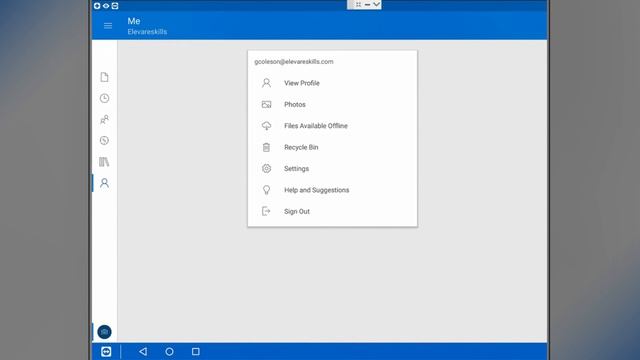Image resolution: width=640 pixels, height=360 pixels.
Task: Open the Files section in sidebar
Action: 104,77
